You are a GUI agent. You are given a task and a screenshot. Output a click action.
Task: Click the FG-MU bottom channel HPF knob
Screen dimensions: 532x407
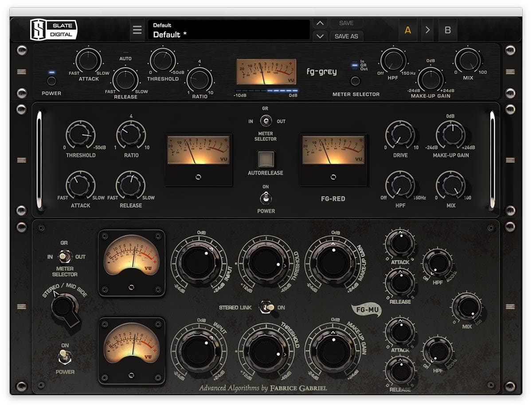(x=438, y=351)
